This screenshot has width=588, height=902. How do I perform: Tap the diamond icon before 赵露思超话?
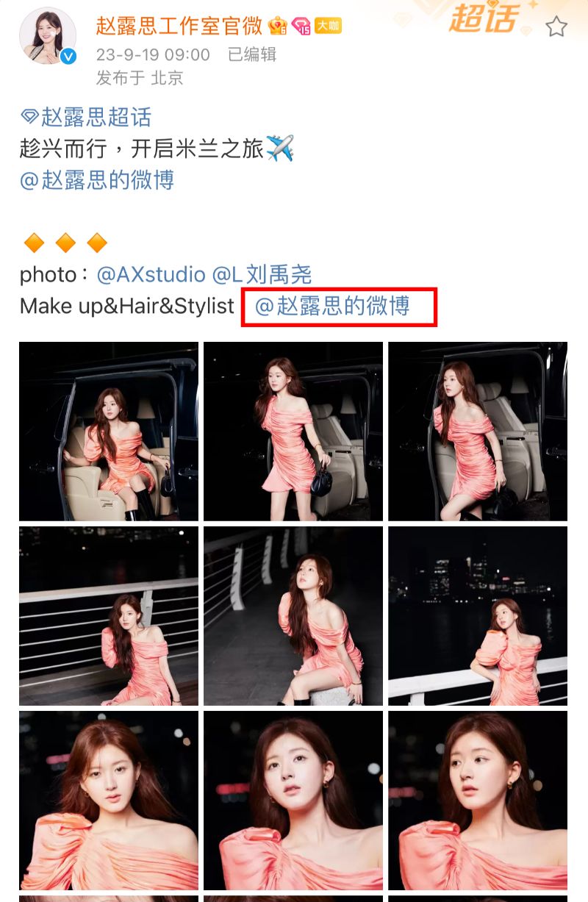coord(29,117)
